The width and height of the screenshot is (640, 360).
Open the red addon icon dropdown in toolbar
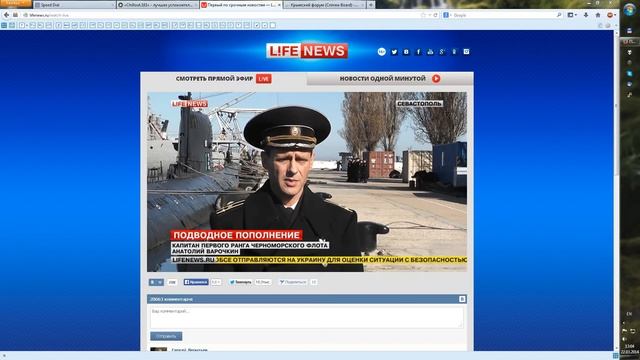click(x=611, y=15)
